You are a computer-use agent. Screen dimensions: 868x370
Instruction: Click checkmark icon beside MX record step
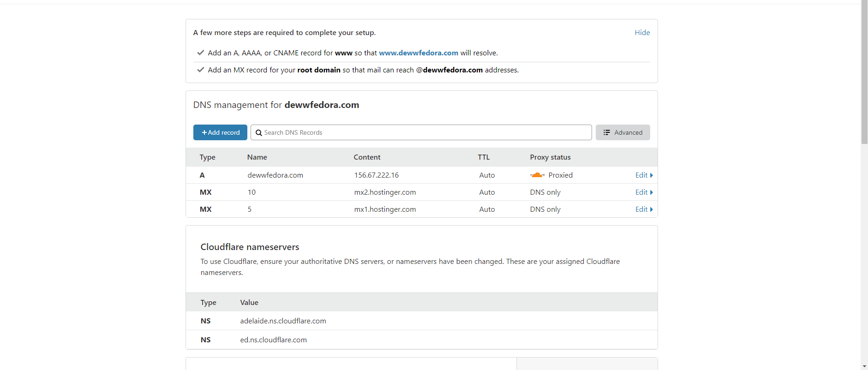click(201, 70)
